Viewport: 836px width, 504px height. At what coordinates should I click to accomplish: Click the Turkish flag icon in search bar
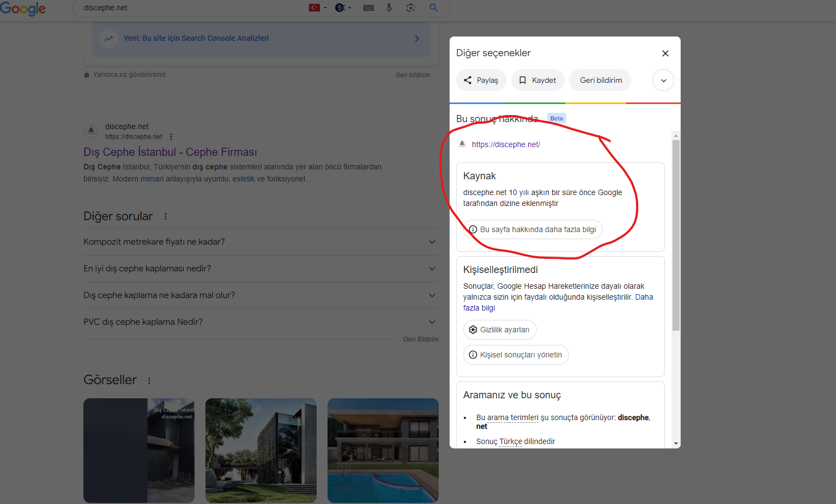point(314,8)
